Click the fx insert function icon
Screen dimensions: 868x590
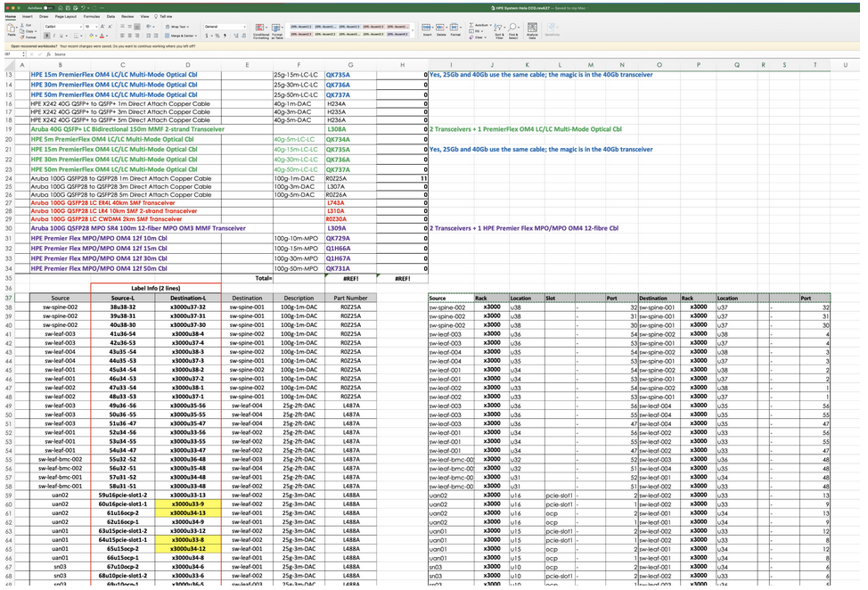pos(48,54)
